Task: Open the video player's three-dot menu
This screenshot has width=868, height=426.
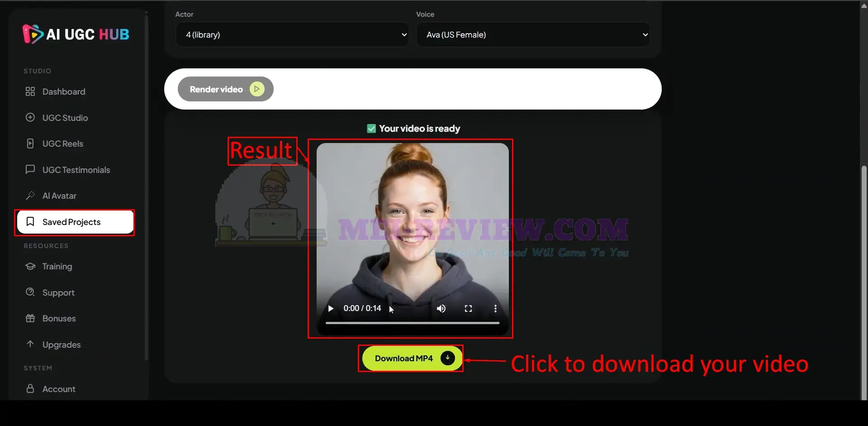Action: tap(495, 308)
